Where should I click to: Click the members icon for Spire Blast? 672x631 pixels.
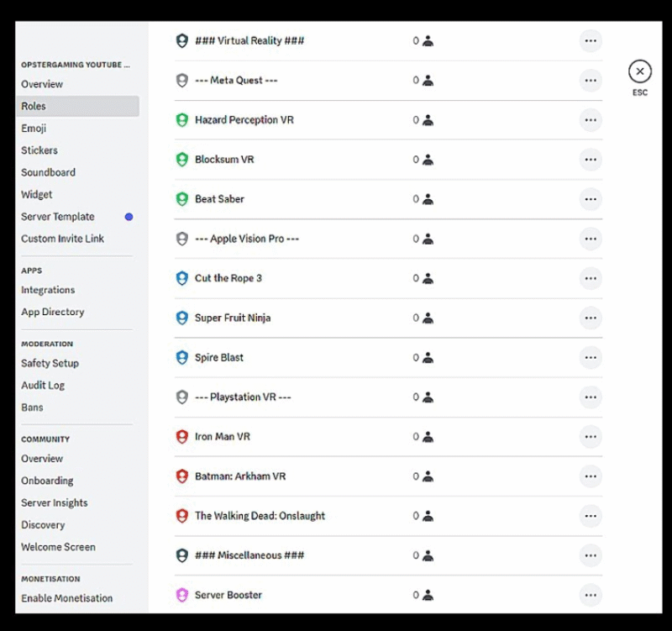pyautogui.click(x=428, y=357)
